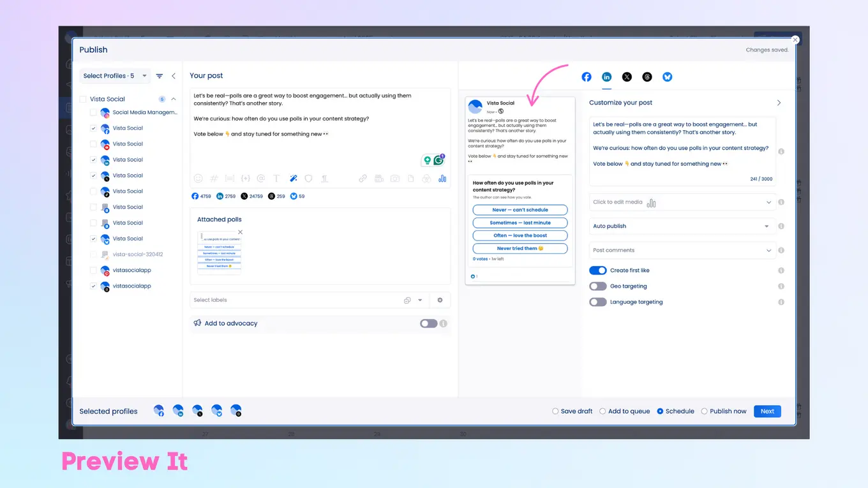The height and width of the screenshot is (488, 868).
Task: Click the link icon in editor toolbar
Action: [x=363, y=179]
